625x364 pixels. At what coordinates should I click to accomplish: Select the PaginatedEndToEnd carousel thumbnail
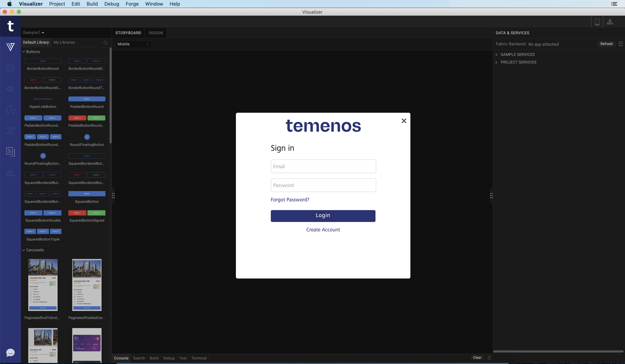tap(43, 285)
